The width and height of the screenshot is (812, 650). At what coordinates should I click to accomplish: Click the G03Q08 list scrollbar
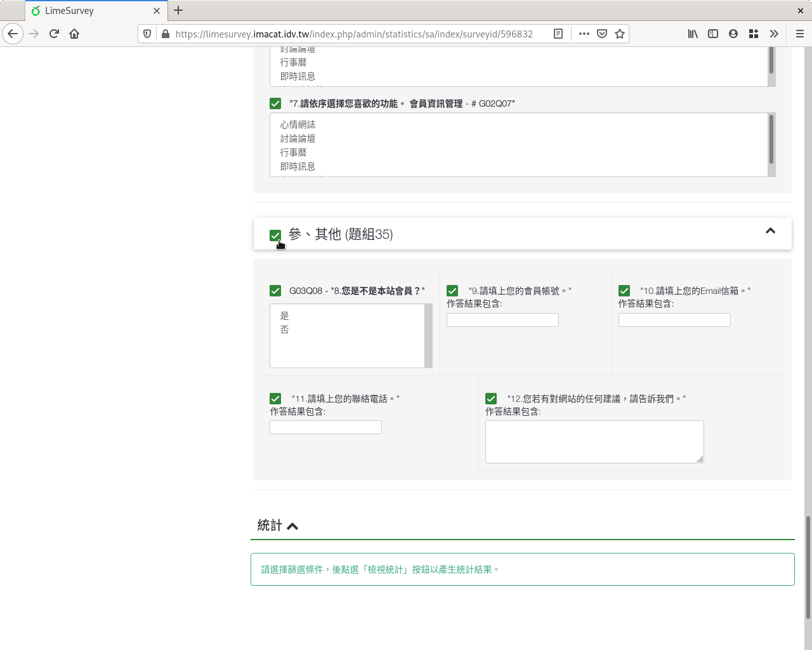click(428, 336)
